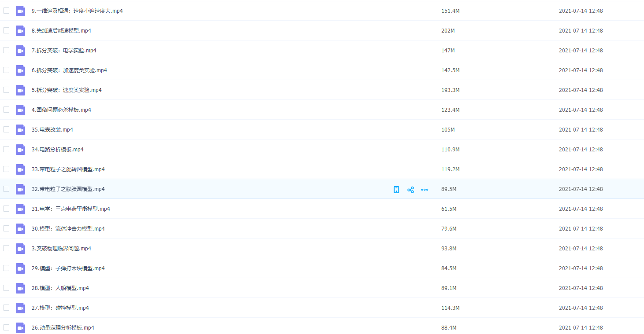Check the box beside 31.电学：三点电荷平衡模型.mp4
Viewport: 644px width, 334px height.
coord(6,209)
